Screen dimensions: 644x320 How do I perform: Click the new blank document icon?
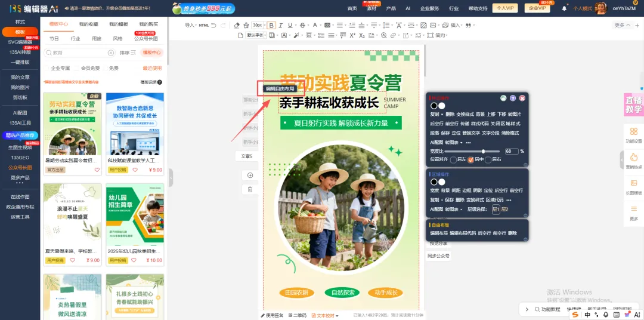pyautogui.click(x=241, y=35)
